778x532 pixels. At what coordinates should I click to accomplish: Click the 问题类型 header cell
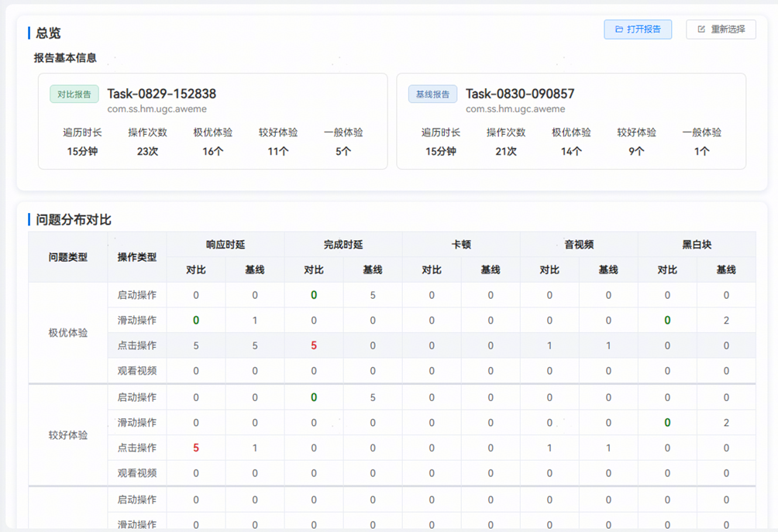click(68, 257)
